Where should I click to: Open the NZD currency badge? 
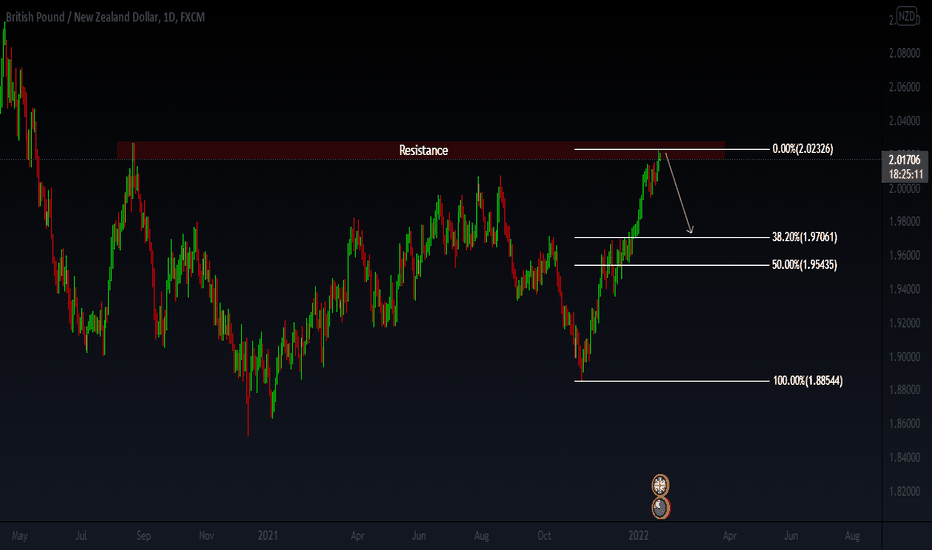click(906, 16)
